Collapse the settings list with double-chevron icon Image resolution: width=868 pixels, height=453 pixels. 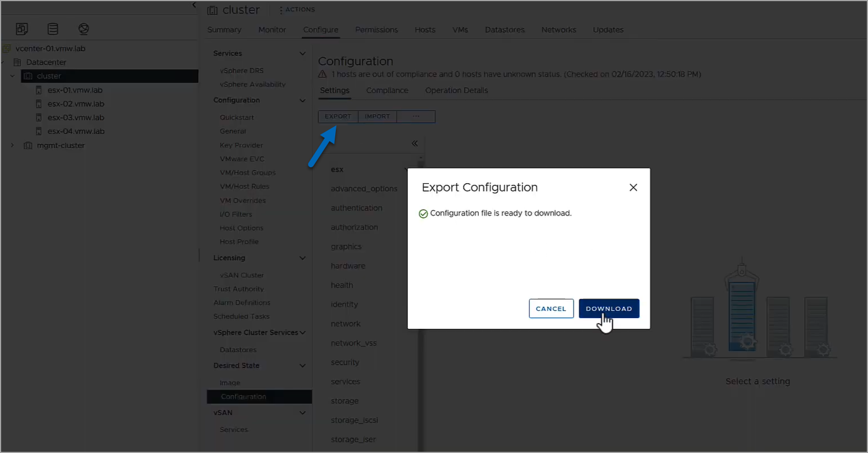[415, 143]
